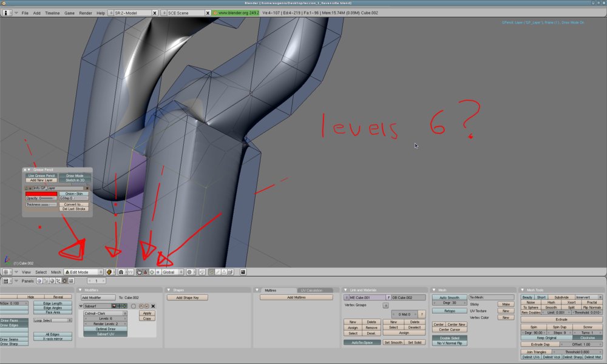Move Subsurf modifier up in stack
The image size is (607, 364).
tap(141, 306)
